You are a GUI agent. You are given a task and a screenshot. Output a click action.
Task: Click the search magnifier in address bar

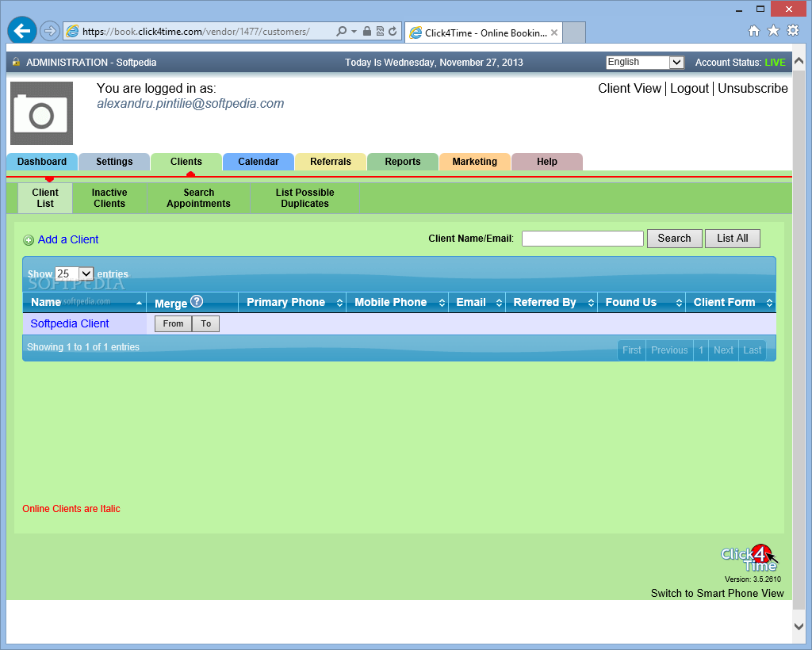click(341, 31)
